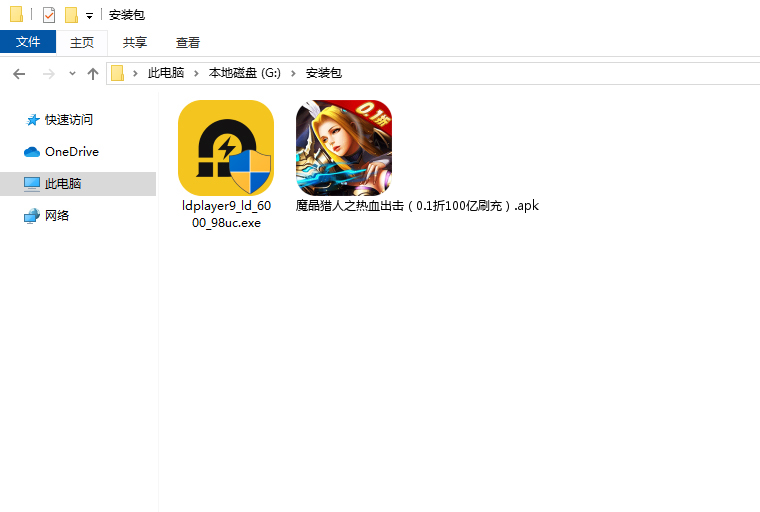This screenshot has height=512, width=760.
Task: Open the 文件 menu
Action: pos(28,42)
